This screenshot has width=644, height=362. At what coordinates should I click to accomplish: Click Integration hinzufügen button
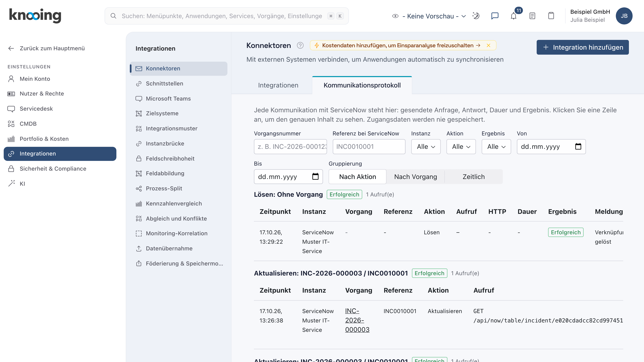(x=582, y=47)
